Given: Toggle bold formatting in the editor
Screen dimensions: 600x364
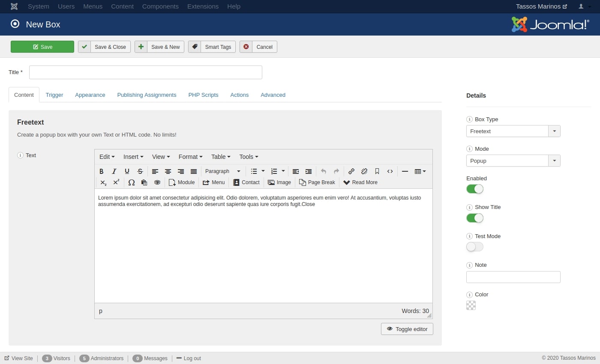Looking at the screenshot, I should coord(102,171).
